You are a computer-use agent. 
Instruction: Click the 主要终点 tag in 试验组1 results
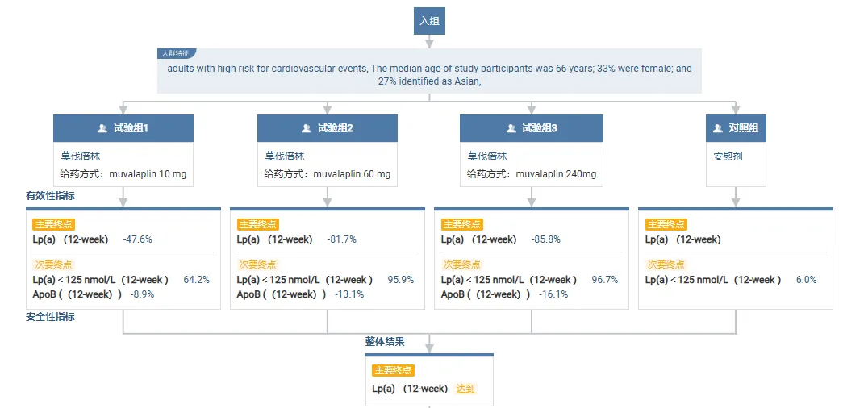pos(52,224)
